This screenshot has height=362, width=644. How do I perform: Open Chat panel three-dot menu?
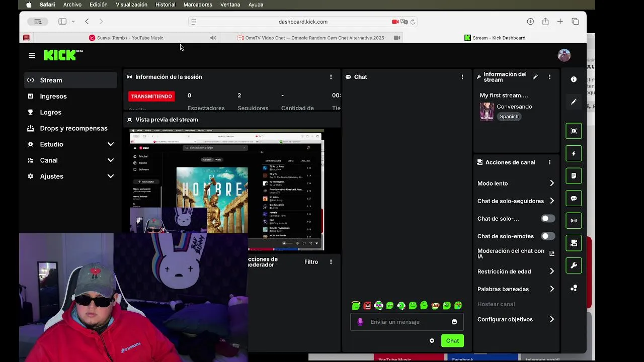pyautogui.click(x=462, y=77)
